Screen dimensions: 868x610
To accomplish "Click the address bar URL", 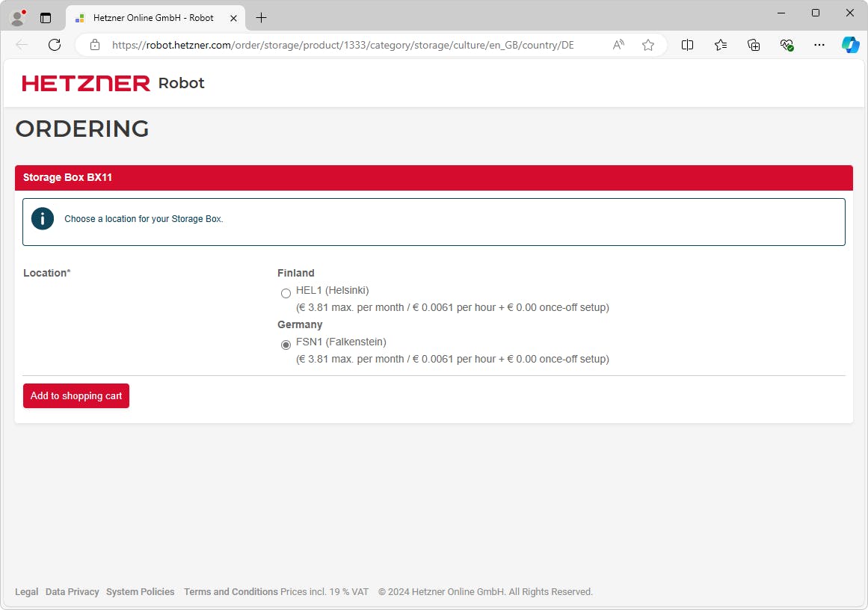I will [x=342, y=45].
